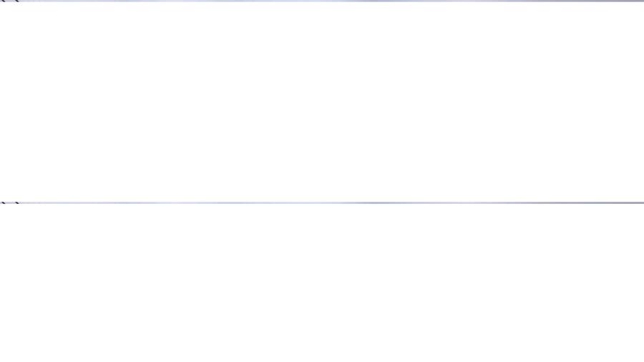The width and height of the screenshot is (644, 362).
Task: Click the blank upper panel between dividers
Action: coord(322,102)
